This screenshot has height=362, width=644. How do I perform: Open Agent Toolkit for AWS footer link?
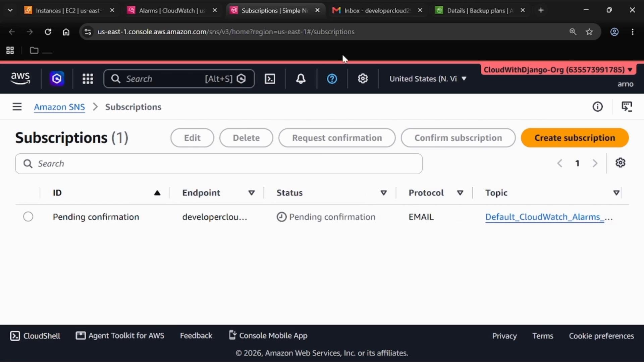(x=120, y=336)
